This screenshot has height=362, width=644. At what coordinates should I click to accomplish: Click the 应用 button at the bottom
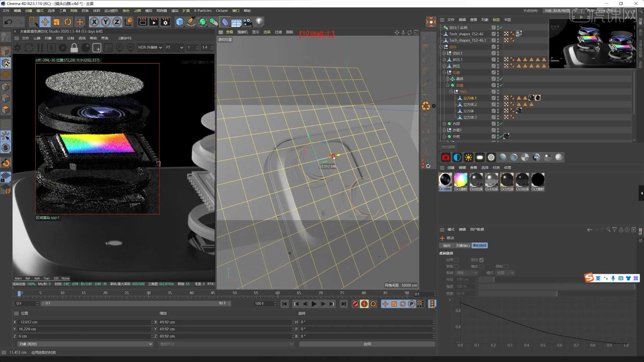coord(367,344)
